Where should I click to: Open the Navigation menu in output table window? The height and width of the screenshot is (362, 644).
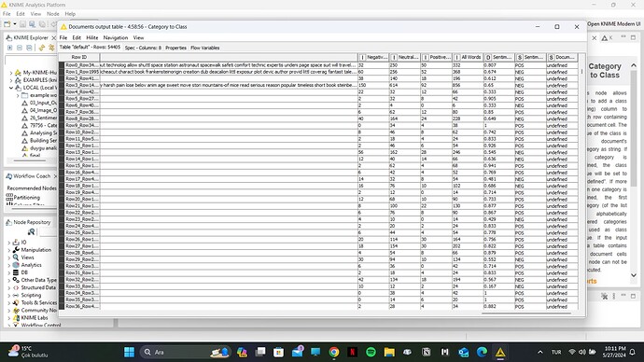tap(116, 37)
